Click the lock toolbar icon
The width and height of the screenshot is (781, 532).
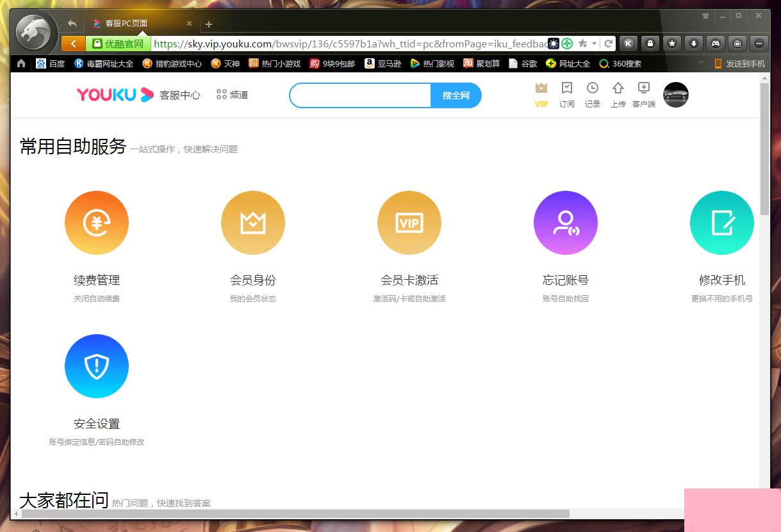(x=650, y=44)
